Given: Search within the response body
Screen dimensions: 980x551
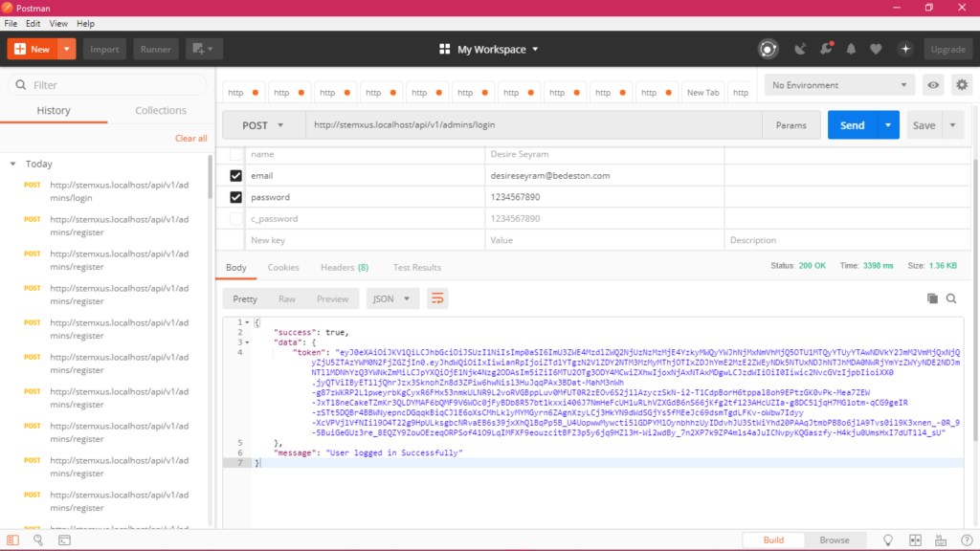Looking at the screenshot, I should pyautogui.click(x=951, y=298).
